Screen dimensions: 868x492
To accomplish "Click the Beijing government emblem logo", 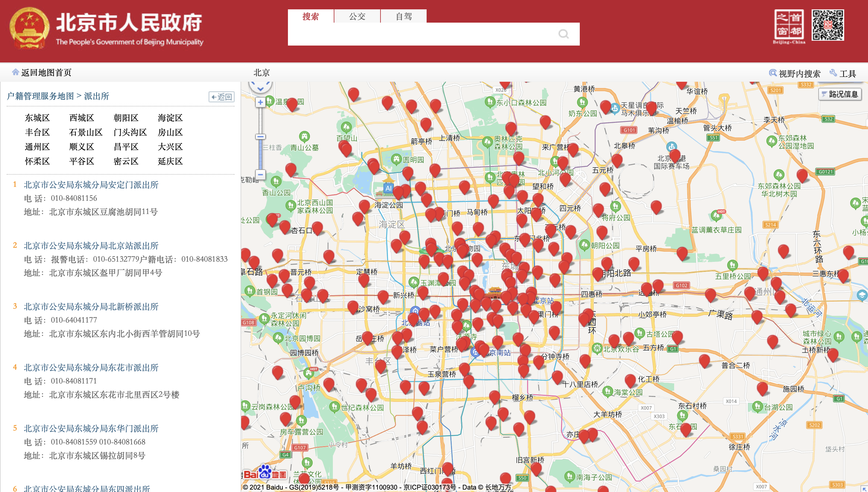I will click(x=29, y=28).
